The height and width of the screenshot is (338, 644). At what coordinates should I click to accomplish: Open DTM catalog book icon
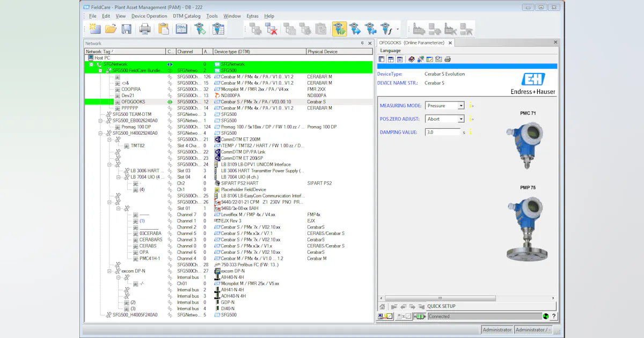point(182,29)
